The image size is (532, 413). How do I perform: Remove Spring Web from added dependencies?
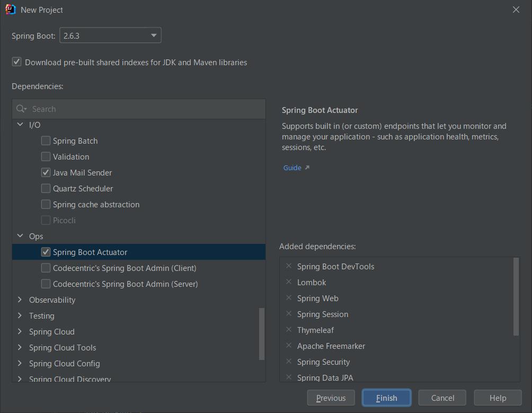pos(289,298)
